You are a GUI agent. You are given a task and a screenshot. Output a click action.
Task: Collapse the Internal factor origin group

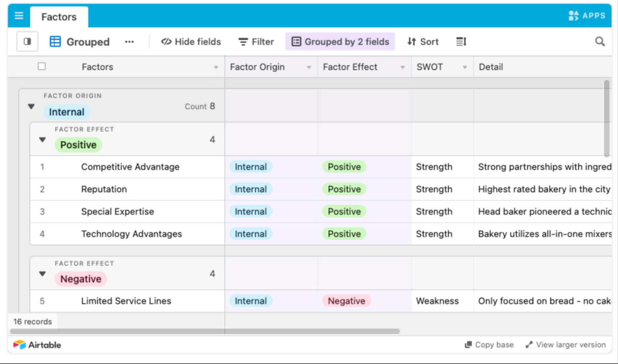tap(31, 106)
